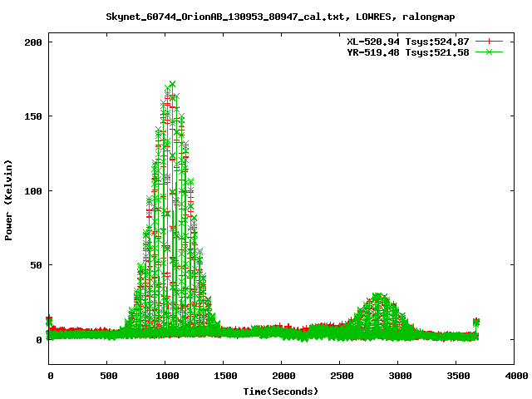The width and height of the screenshot is (532, 399).
Task: Click the end-of-scan calibration spike near 3700 seconds
Action: (x=476, y=322)
